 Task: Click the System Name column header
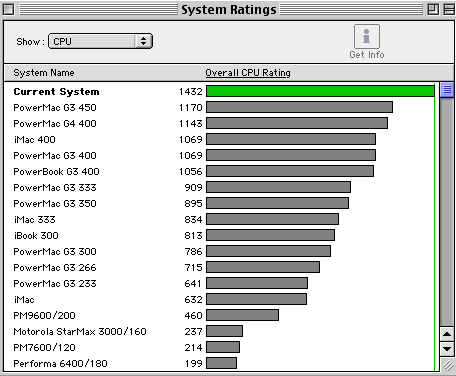44,73
